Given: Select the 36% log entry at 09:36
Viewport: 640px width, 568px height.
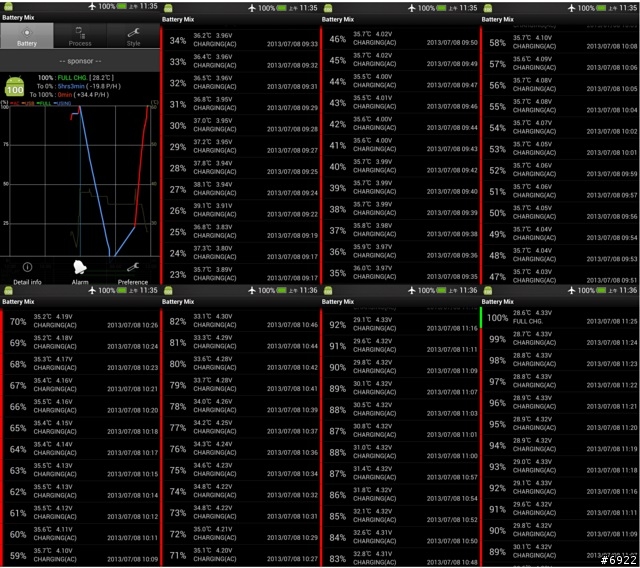Looking at the screenshot, I should pos(400,251).
